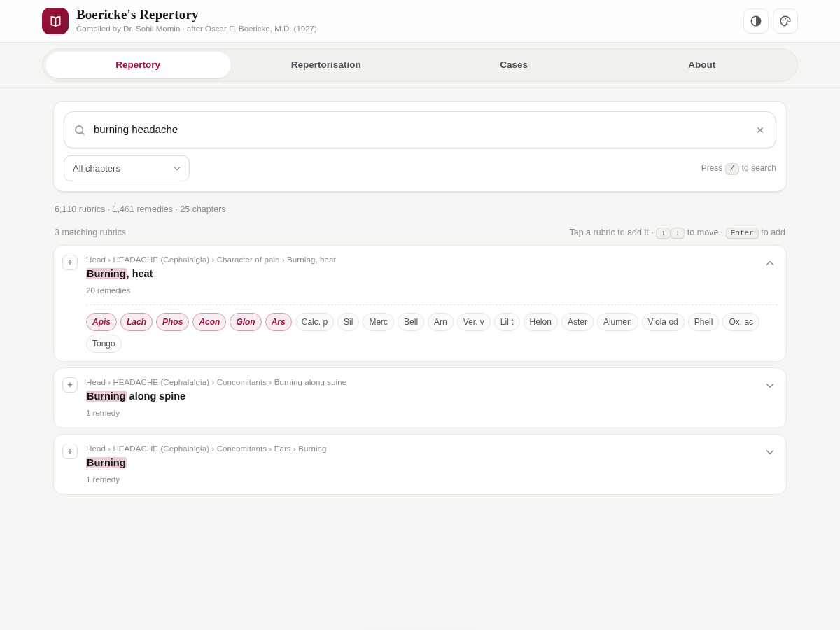This screenshot has height=630, width=840.
Task: Add the Burning, heat rubric with plus icon
Action: (70, 262)
